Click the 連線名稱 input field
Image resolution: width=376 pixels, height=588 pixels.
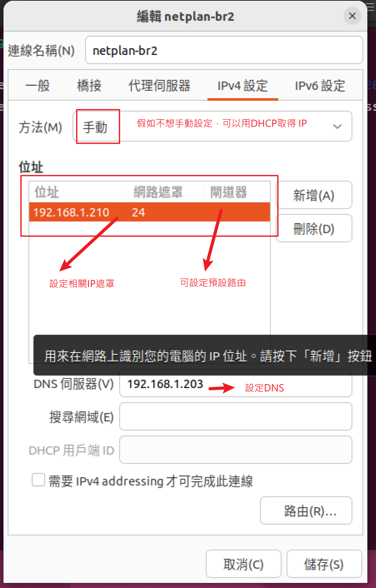[224, 50]
